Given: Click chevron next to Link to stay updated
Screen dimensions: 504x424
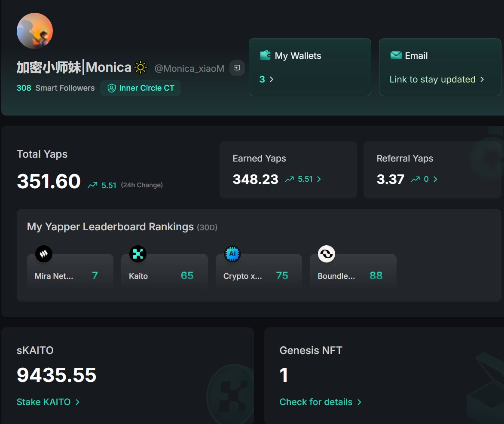Looking at the screenshot, I should 482,79.
